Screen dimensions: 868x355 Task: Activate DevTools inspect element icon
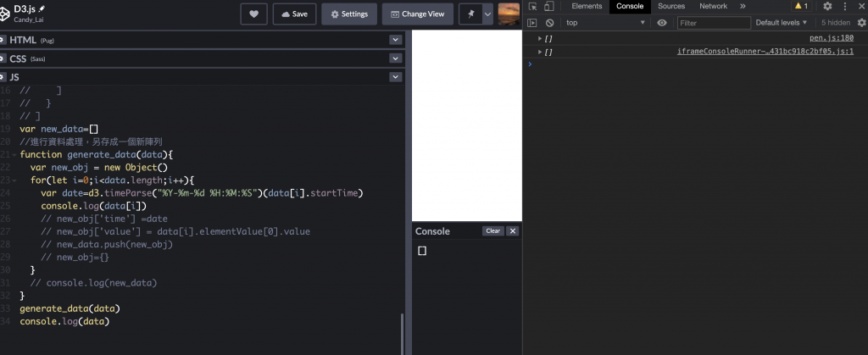point(532,7)
